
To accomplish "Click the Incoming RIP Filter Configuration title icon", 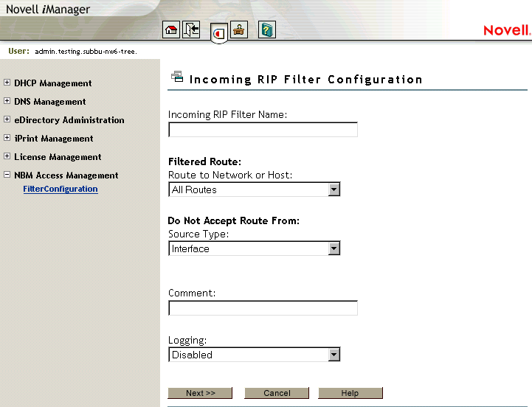I will (x=177, y=77).
